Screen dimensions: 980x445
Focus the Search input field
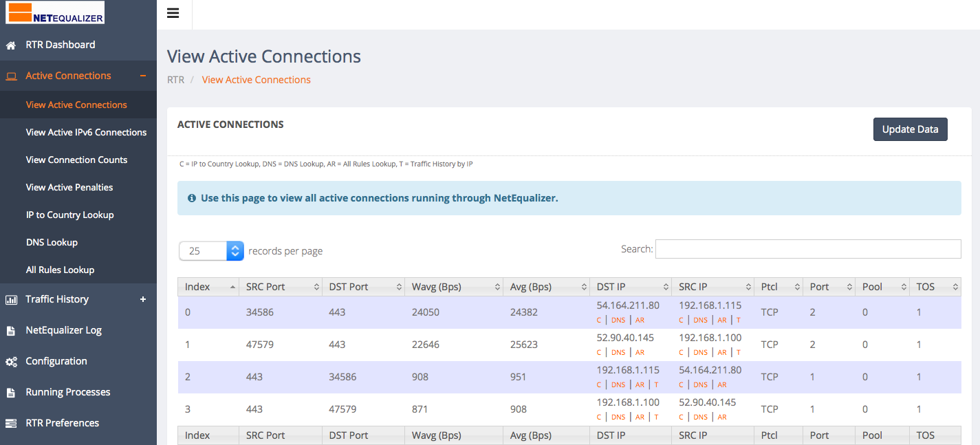point(807,249)
